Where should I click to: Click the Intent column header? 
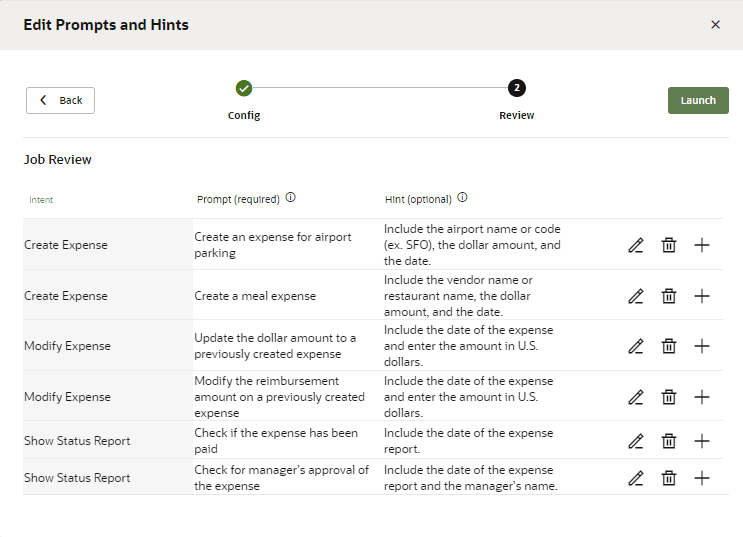pyautogui.click(x=42, y=199)
